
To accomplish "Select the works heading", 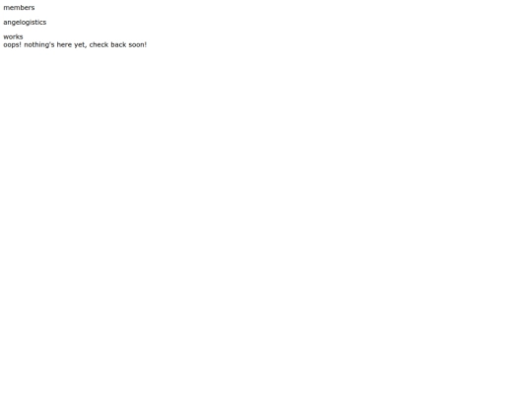I will (13, 36).
